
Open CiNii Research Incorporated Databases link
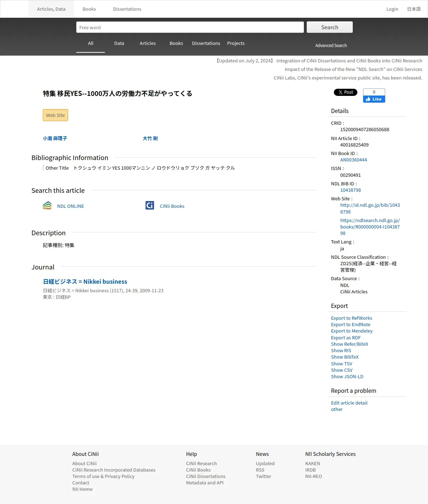114,470
